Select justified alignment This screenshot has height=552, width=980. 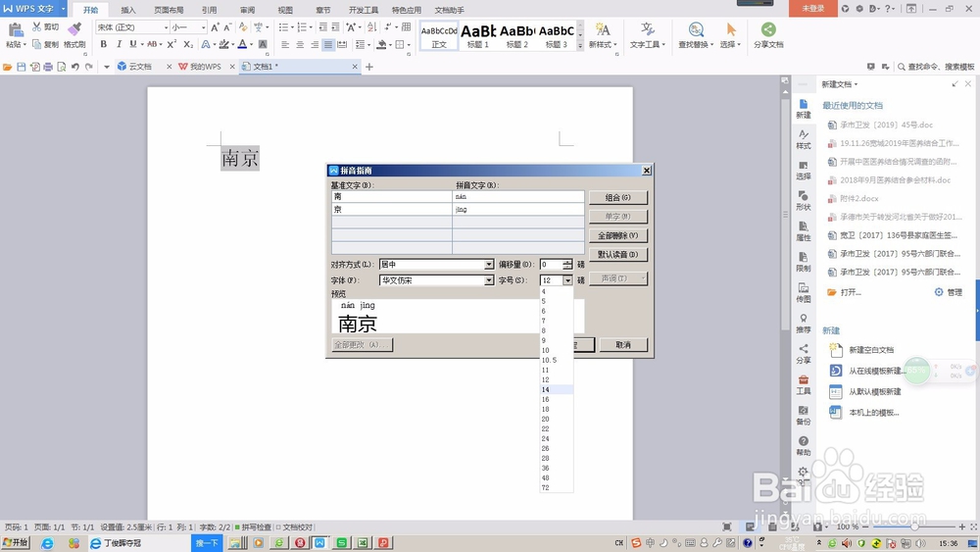coord(327,44)
